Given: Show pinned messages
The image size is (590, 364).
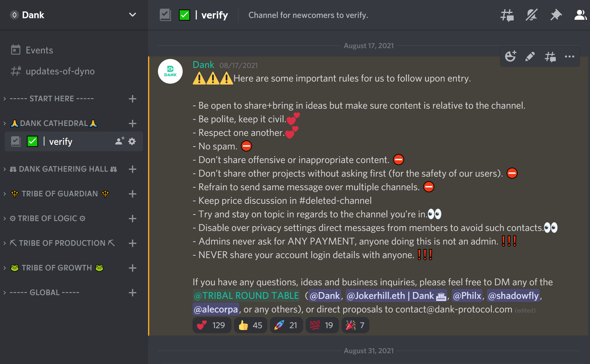Looking at the screenshot, I should click(x=556, y=15).
